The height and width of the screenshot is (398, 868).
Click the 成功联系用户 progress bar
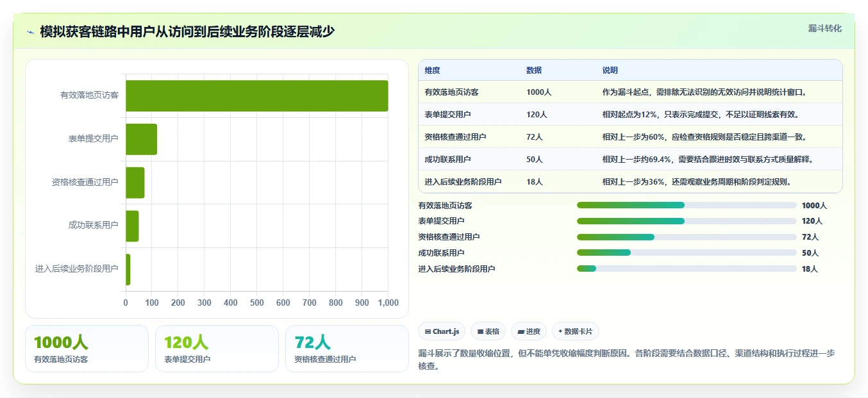[687, 253]
